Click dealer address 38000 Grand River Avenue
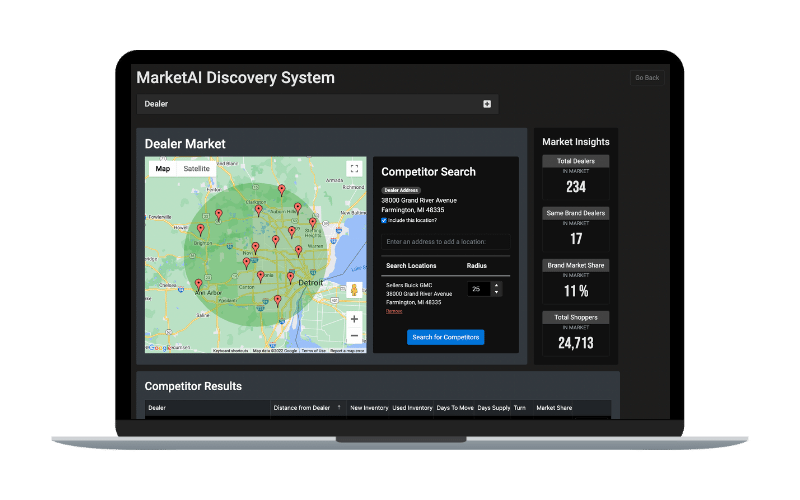The width and height of the screenshot is (800, 500). pos(419,201)
